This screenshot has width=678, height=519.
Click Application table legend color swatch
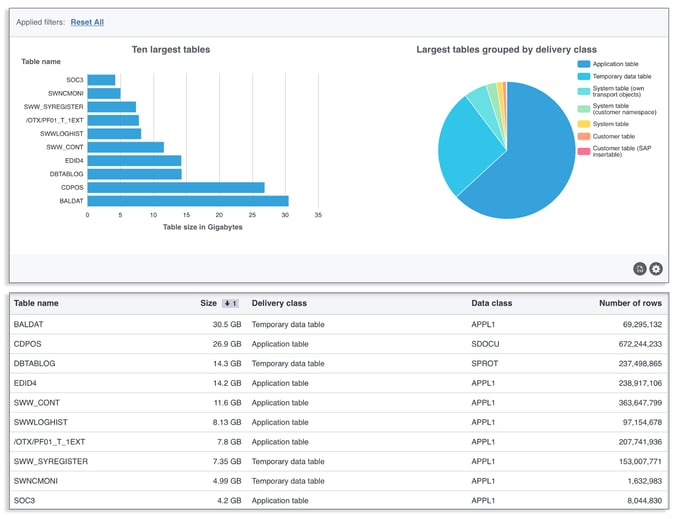[x=584, y=64]
